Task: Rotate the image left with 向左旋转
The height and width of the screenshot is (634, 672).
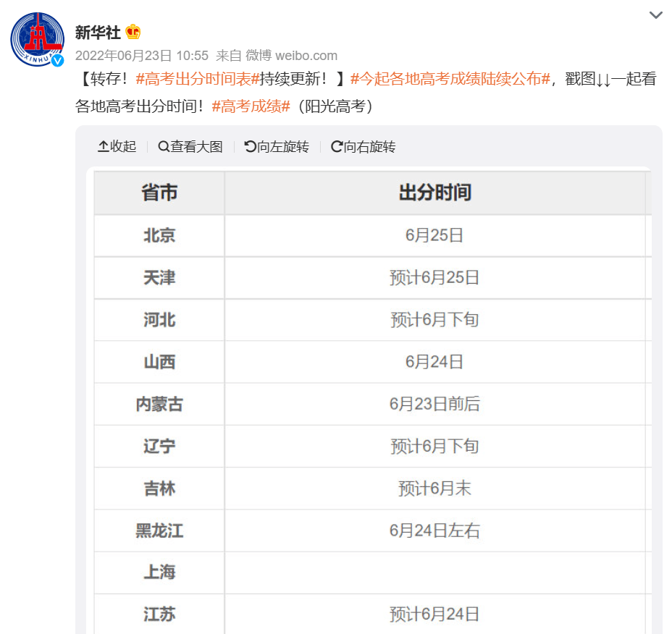Action: (x=277, y=146)
